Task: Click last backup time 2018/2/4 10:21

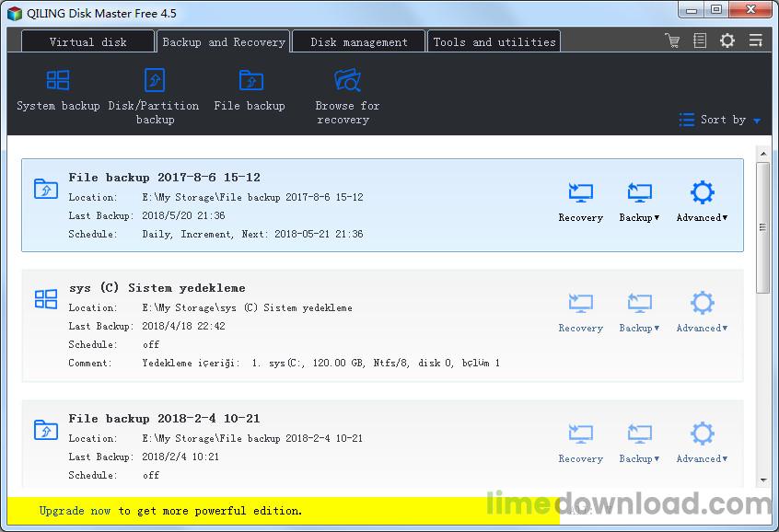Action: click(180, 457)
